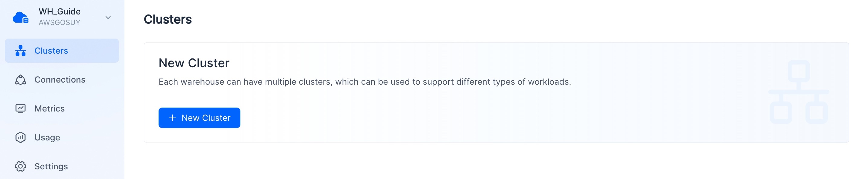
Task: Expand the WH_Guide warehouse switcher chevron
Action: coord(108,17)
